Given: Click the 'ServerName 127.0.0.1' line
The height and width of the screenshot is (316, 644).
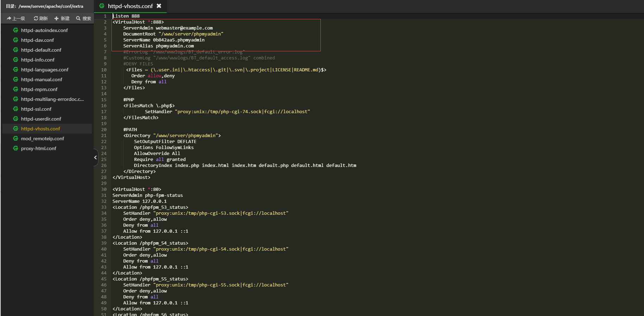Looking at the screenshot, I should (140, 201).
